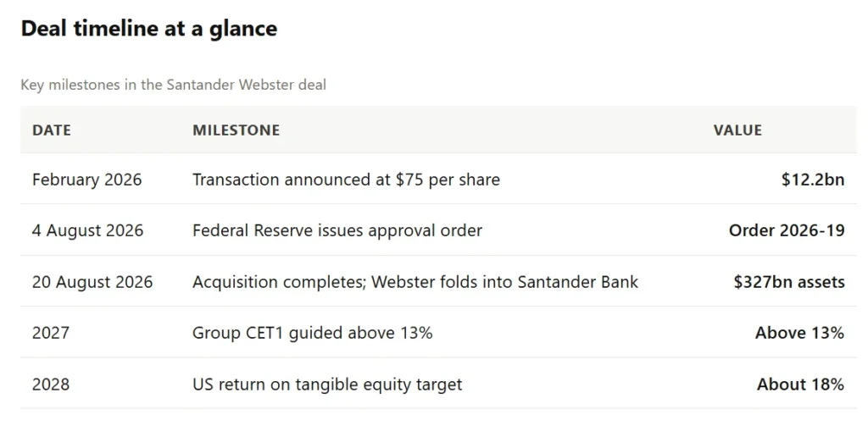
Task: Click the Order 2026-19 value
Action: click(787, 230)
